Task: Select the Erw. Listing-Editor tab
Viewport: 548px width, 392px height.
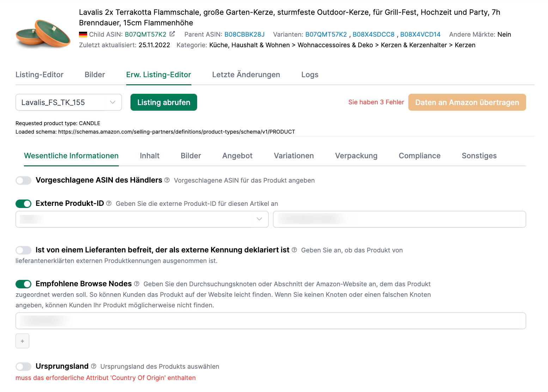Action: 159,75
